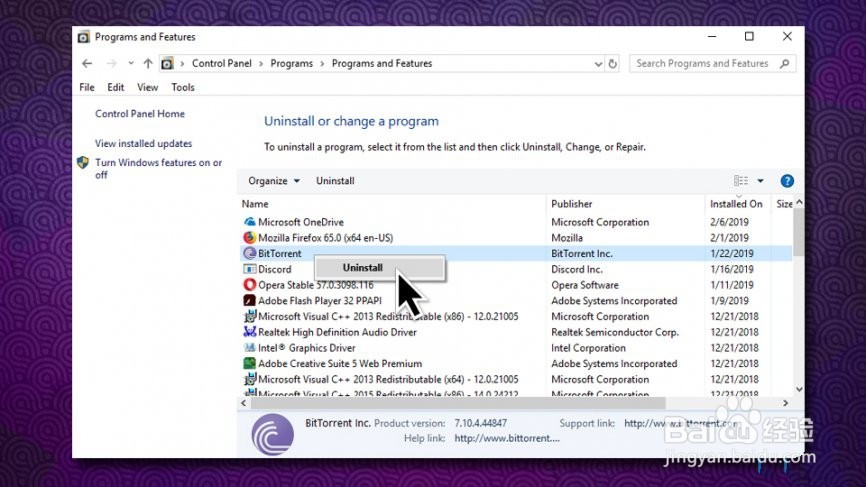The width and height of the screenshot is (866, 487).
Task: Open the View menu
Action: click(147, 87)
